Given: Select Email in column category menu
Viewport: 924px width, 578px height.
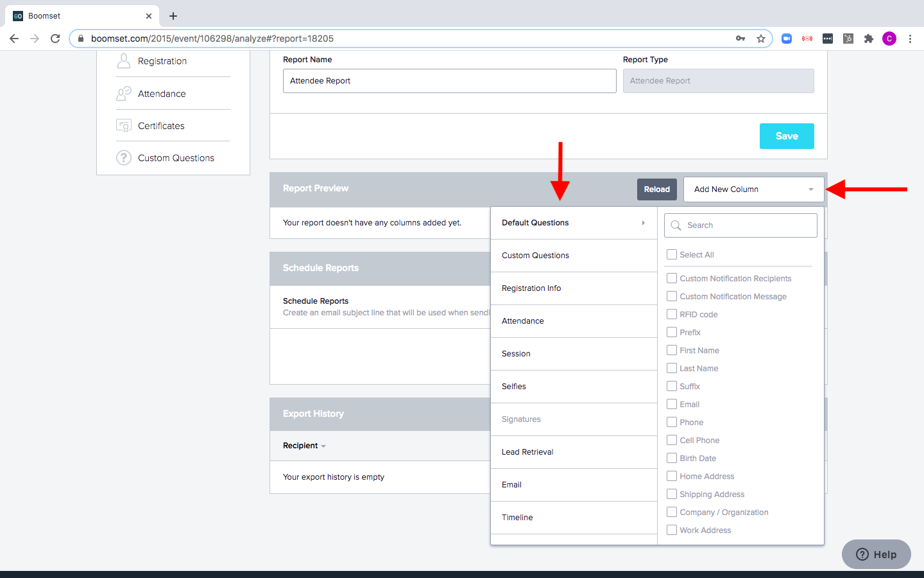Looking at the screenshot, I should tap(574, 485).
